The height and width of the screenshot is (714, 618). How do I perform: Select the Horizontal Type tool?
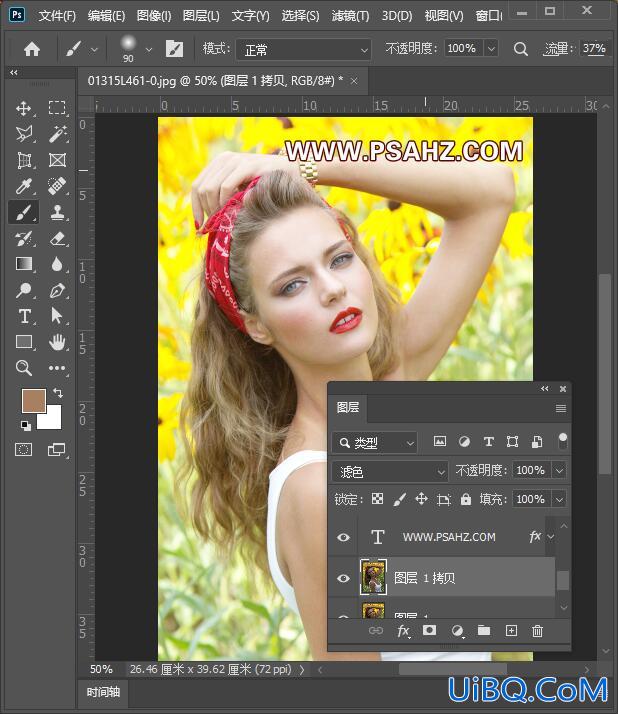pyautogui.click(x=24, y=316)
